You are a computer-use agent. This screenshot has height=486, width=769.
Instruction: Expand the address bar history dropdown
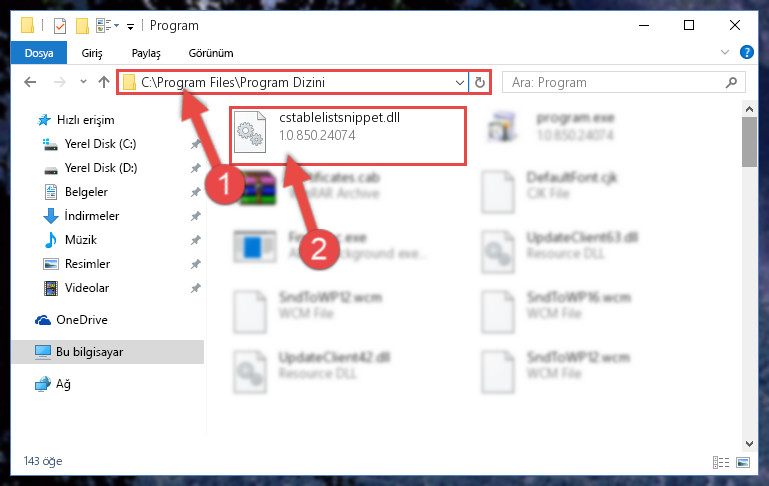460,82
